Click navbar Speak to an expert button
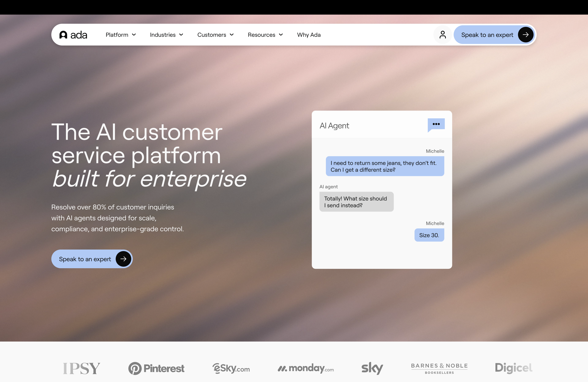The width and height of the screenshot is (588, 382). (x=494, y=35)
